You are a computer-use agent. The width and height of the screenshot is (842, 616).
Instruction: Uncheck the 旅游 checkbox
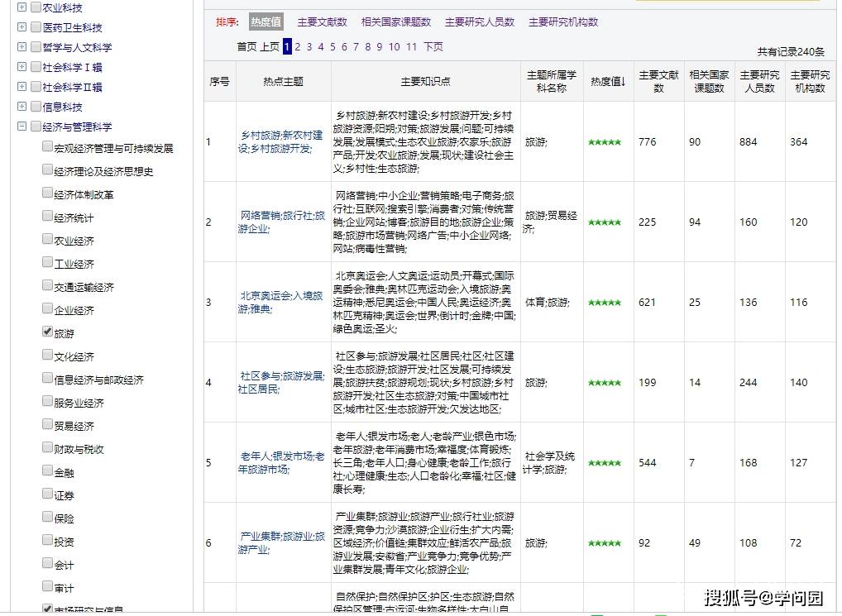click(47, 332)
